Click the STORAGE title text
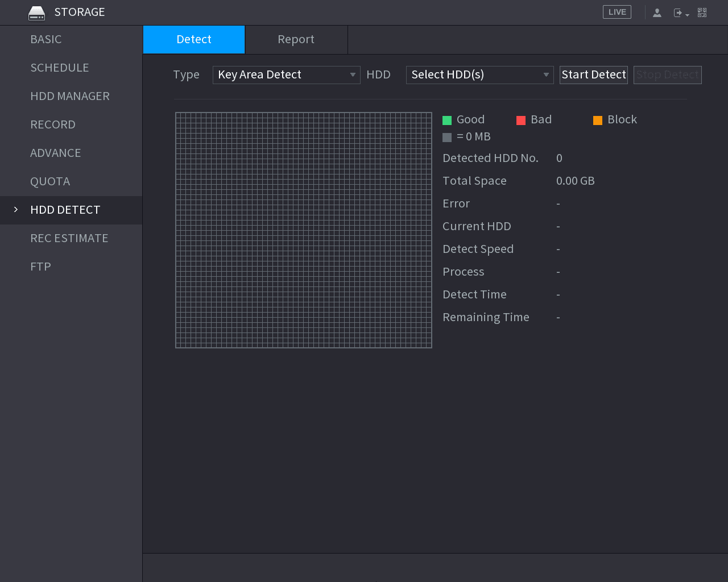Screen dimensions: 728x582 click(80, 12)
